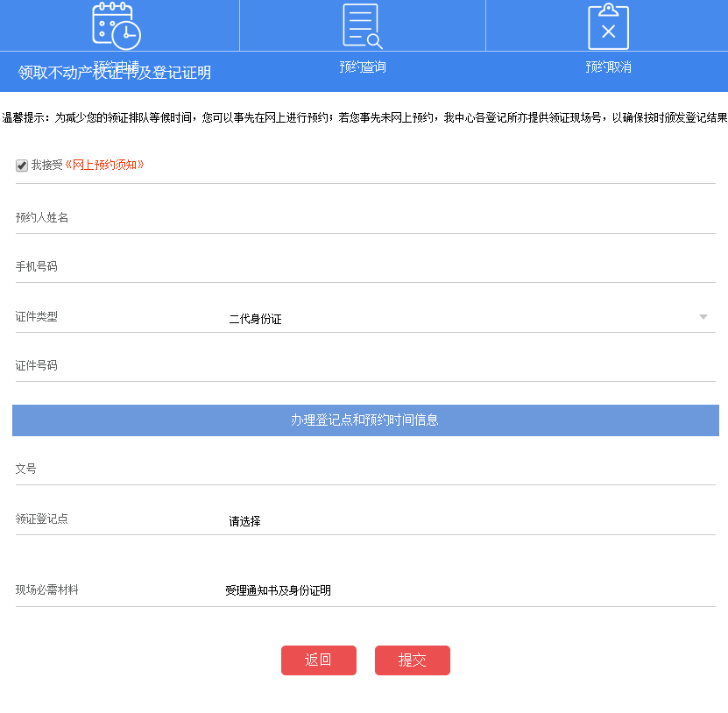Submit the form with 提交 button
728x713 pixels.
[412, 660]
